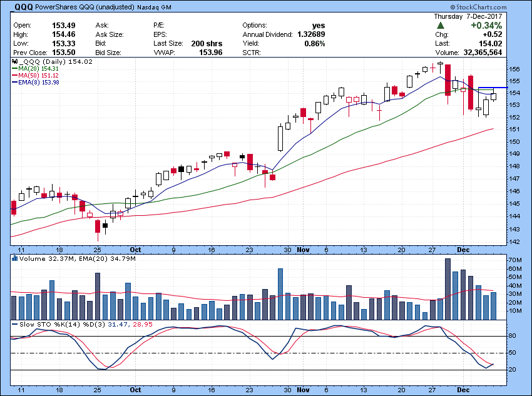
Task: Click the Bid Size: label
Action: point(108,53)
